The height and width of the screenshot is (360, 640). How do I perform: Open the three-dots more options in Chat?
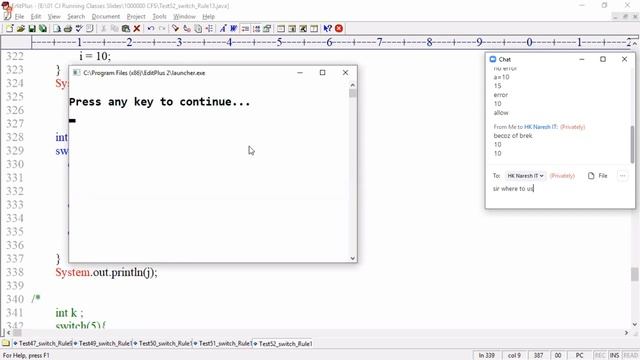(622, 176)
